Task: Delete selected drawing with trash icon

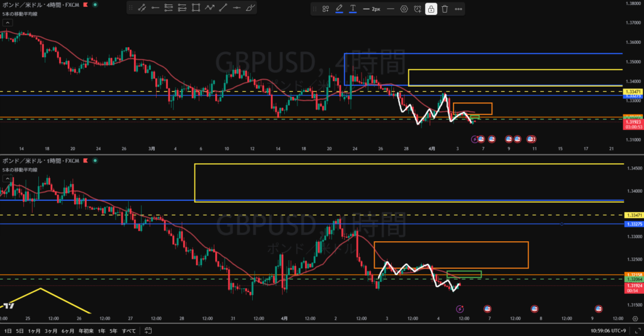Action: tap(445, 9)
